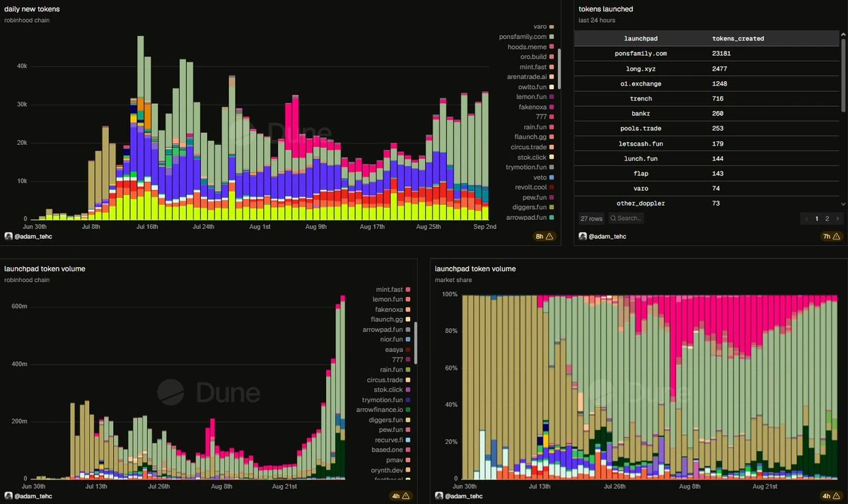Sort table by tokens_created column header
Image resolution: width=848 pixels, height=504 pixels.
coord(738,38)
